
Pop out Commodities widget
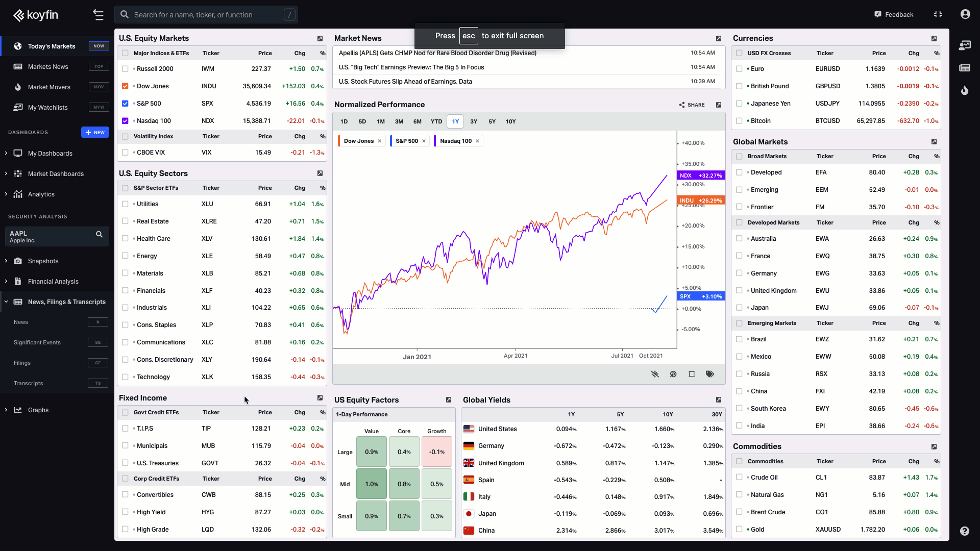(x=934, y=446)
